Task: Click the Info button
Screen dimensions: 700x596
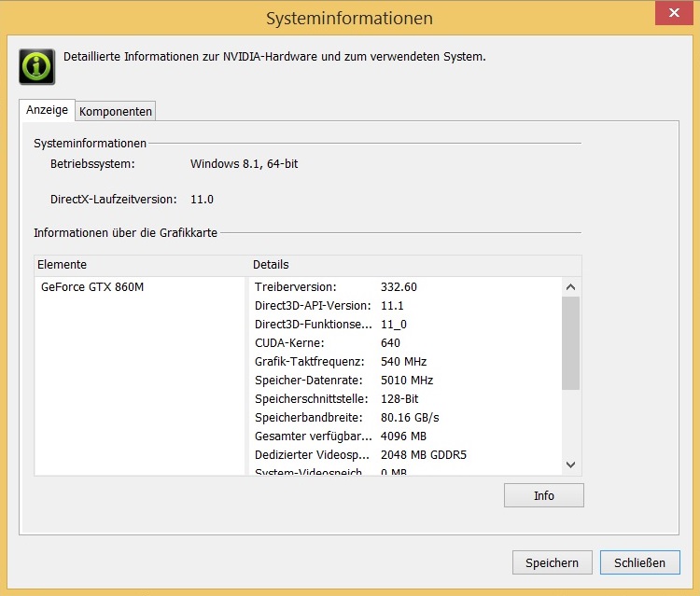Action: [543, 495]
